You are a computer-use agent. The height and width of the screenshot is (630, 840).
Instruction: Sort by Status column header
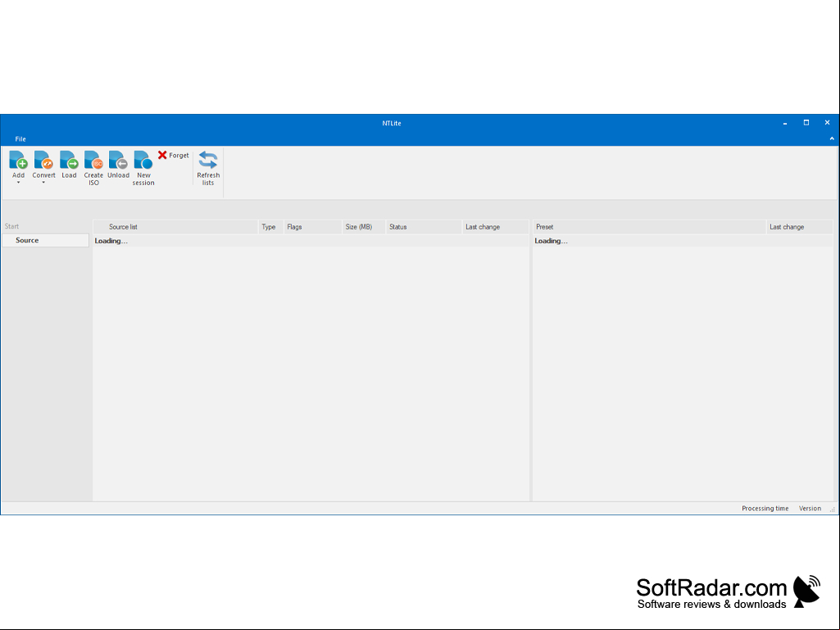tap(424, 227)
